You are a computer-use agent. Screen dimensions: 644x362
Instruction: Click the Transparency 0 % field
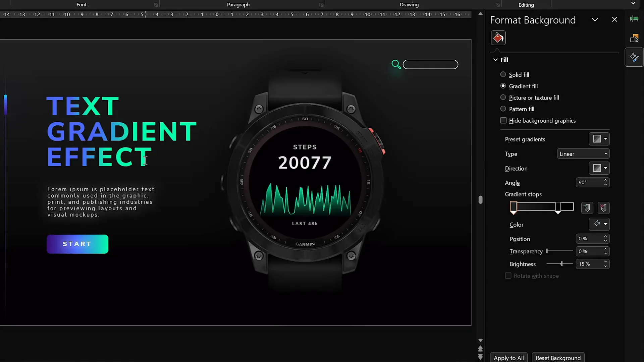pyautogui.click(x=589, y=251)
